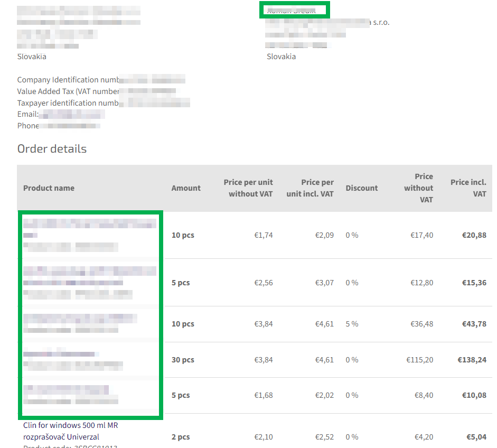Click the Amount column header
Viewport: 497px width, 448px height.
click(x=186, y=188)
